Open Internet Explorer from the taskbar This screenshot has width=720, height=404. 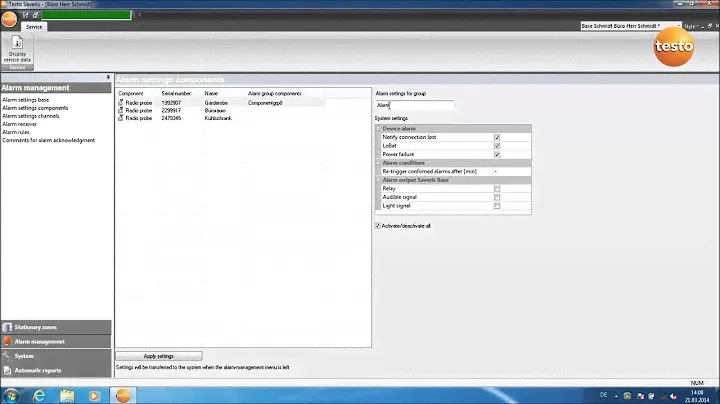pyautogui.click(x=40, y=395)
